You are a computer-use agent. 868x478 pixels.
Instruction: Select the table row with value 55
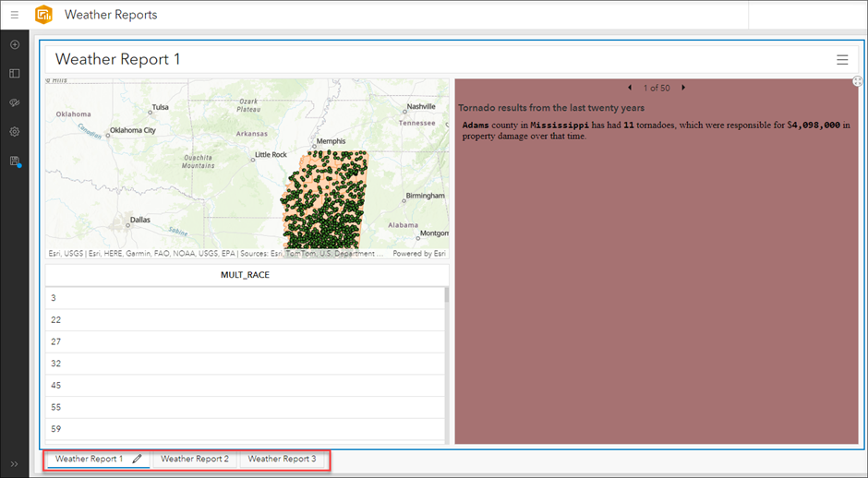246,407
